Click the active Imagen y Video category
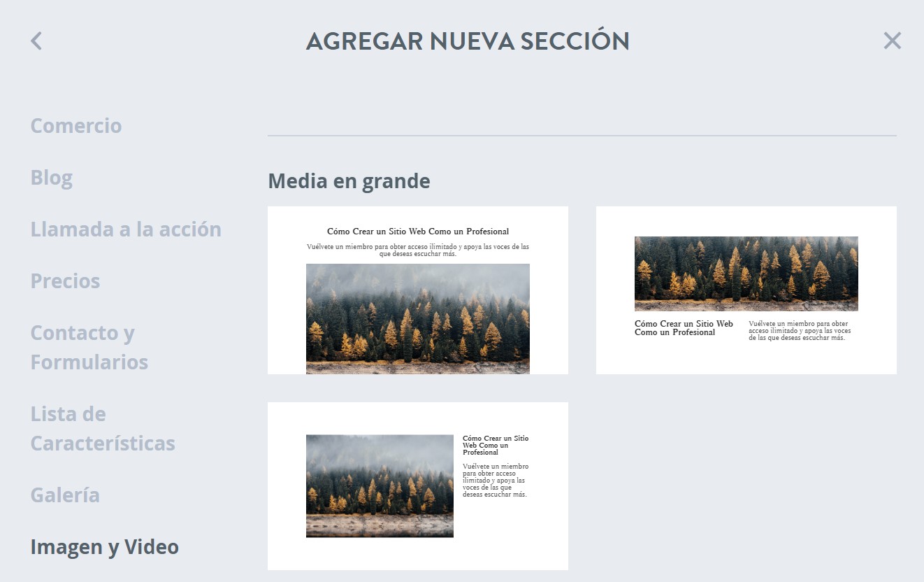Viewport: 924px width, 582px height. click(104, 546)
